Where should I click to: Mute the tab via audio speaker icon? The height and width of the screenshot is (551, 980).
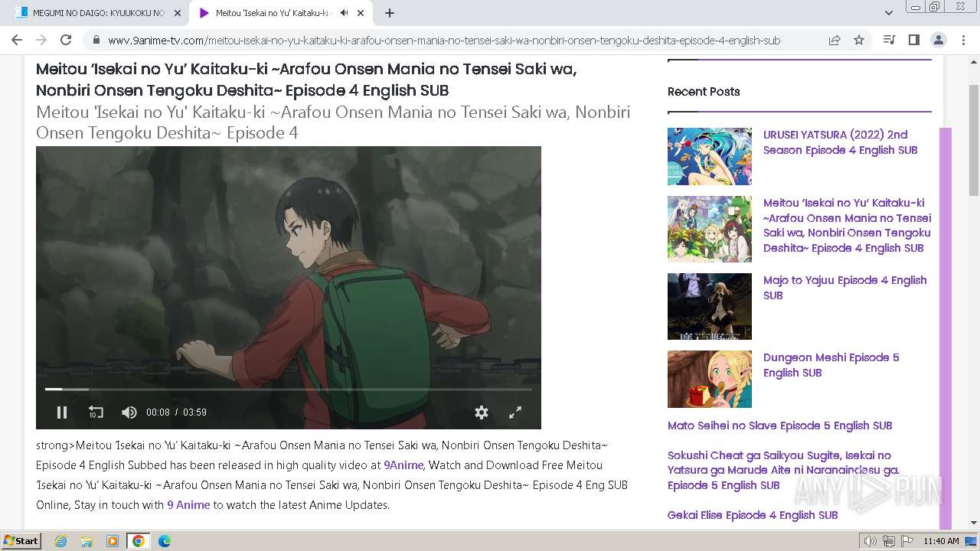tap(344, 13)
